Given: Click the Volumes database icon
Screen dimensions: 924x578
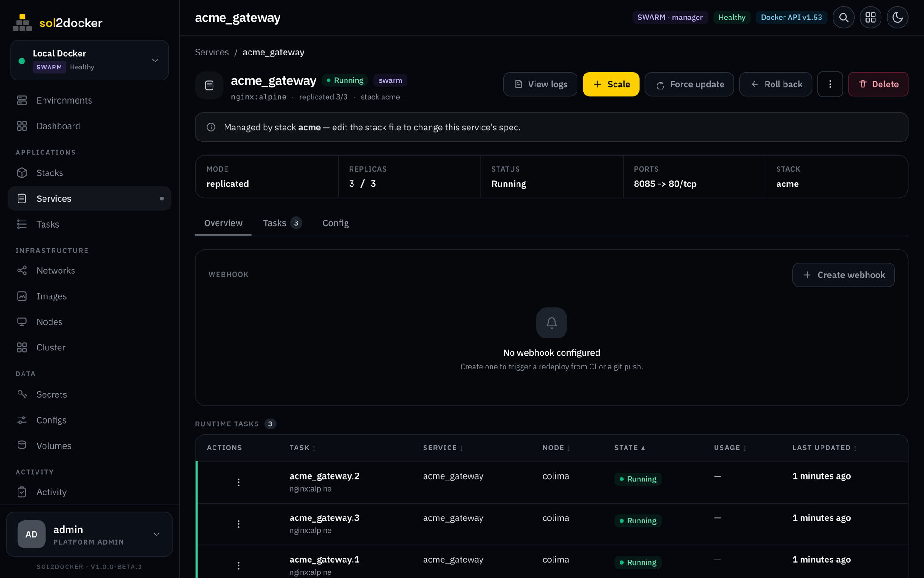Looking at the screenshot, I should [x=22, y=445].
